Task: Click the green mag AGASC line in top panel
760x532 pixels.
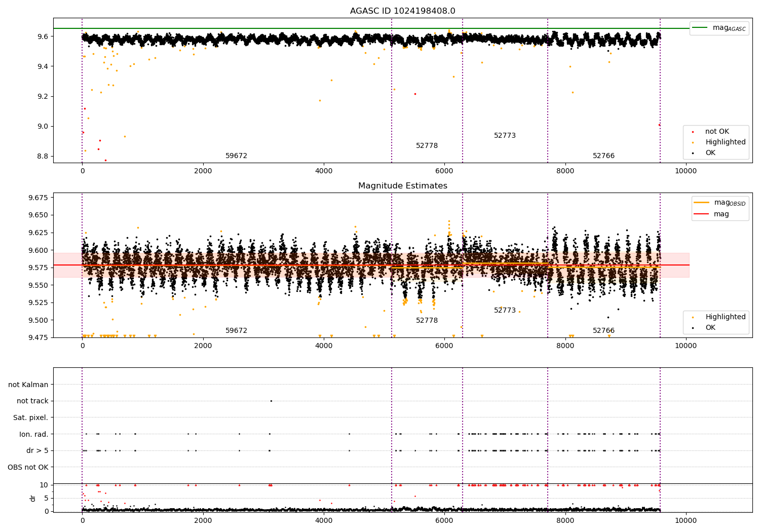Action: pos(371,28)
